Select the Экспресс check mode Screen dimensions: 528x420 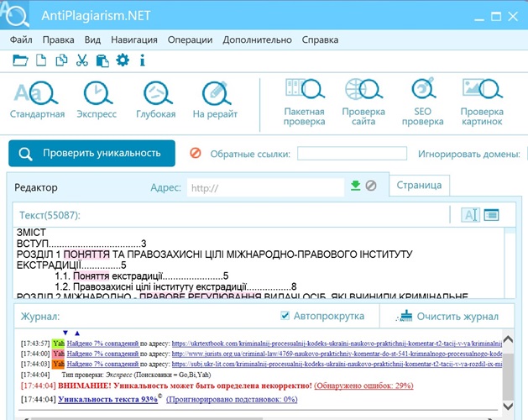[97, 100]
